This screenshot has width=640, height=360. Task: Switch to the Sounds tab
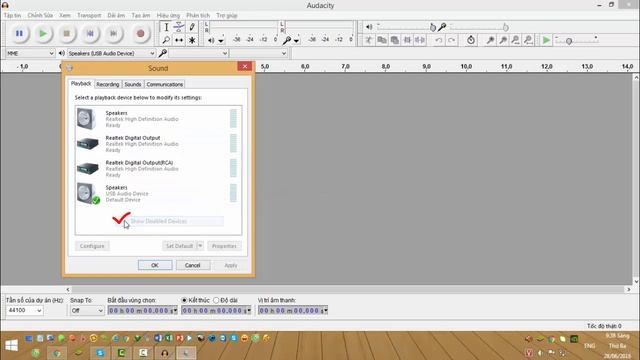pyautogui.click(x=133, y=84)
